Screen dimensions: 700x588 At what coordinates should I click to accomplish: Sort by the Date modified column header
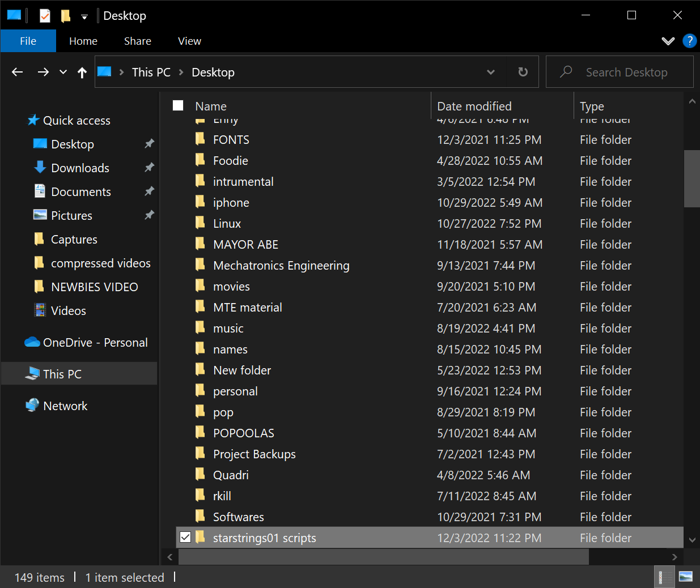pyautogui.click(x=474, y=106)
